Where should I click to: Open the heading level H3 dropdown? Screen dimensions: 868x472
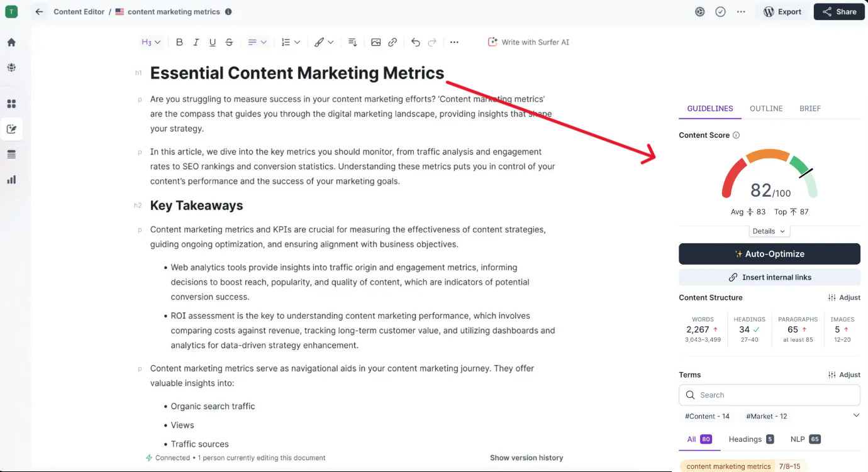click(151, 42)
